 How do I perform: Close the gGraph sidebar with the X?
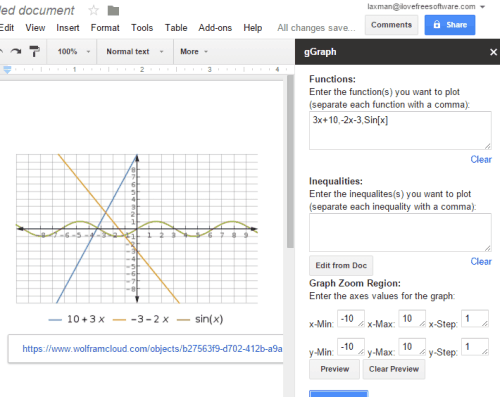point(493,52)
